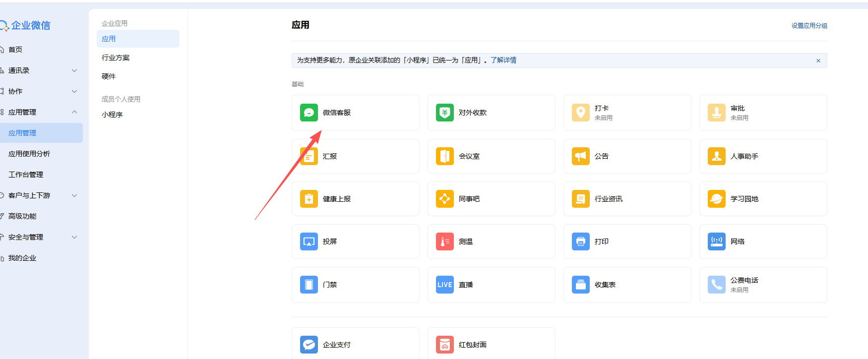Screen dimensions: 868x359
Task: Open the 微信客服 app icon
Action: click(309, 113)
